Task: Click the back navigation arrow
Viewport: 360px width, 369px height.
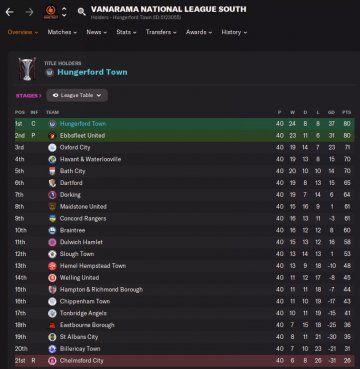Action: (9, 12)
